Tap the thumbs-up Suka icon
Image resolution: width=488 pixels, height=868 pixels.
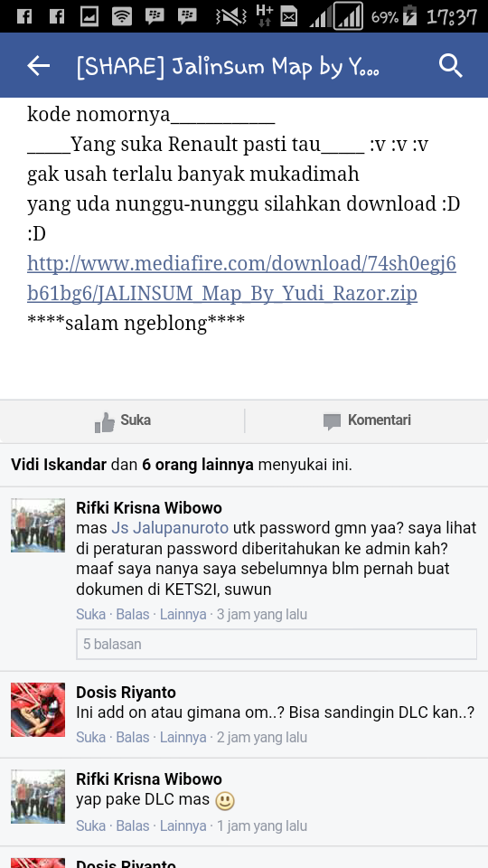[105, 422]
